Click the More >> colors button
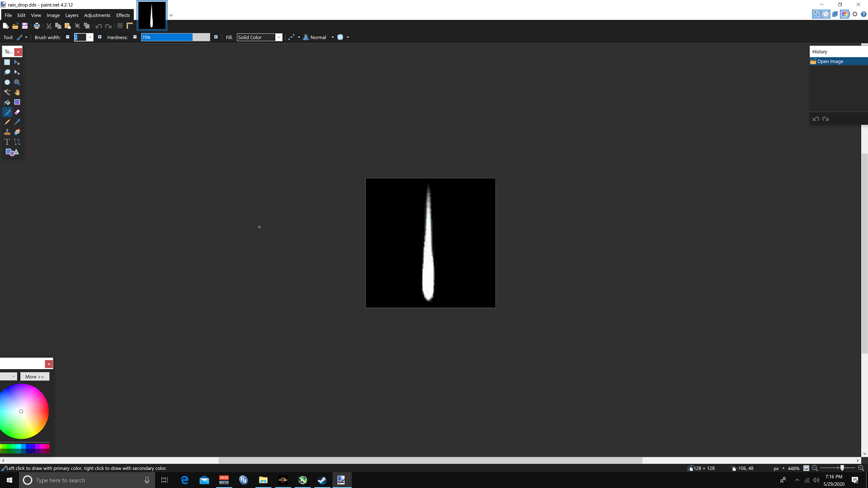Viewport: 868px width, 488px height. click(x=35, y=377)
